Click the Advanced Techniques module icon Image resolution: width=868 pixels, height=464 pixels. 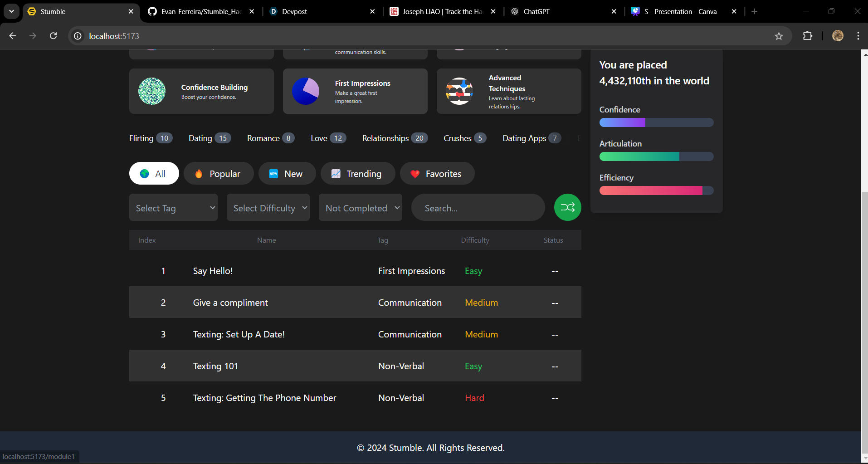[459, 91]
